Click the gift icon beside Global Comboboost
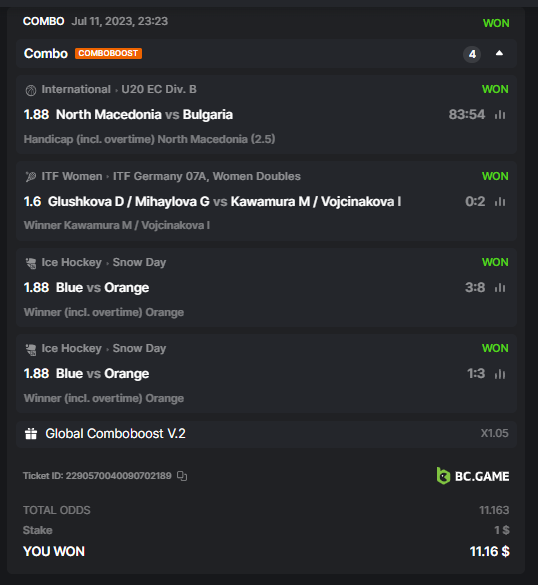This screenshot has height=585, width=538. (31, 434)
